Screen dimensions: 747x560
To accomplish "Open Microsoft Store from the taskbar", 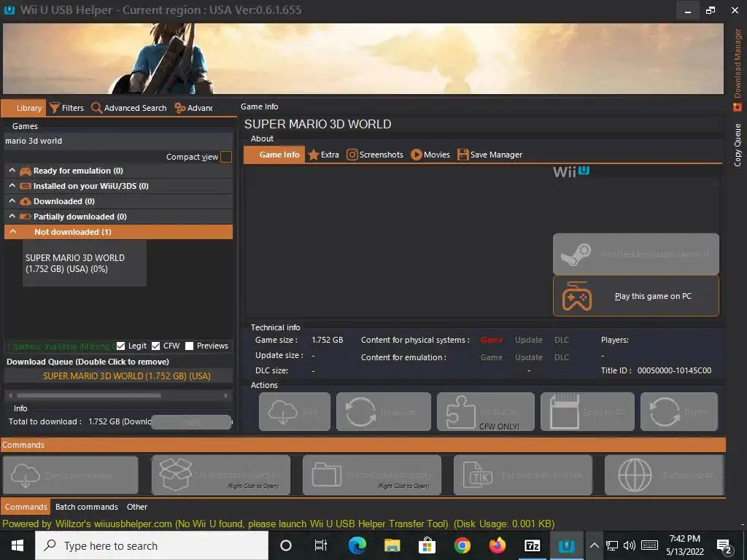I will (427, 545).
